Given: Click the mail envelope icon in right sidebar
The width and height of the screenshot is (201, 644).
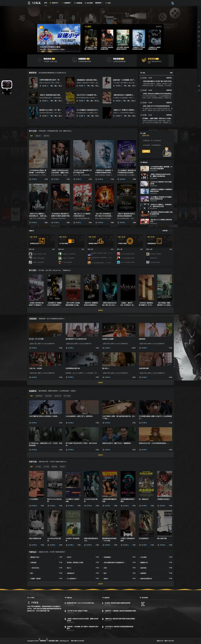Looking at the screenshot, I should 199,41.
